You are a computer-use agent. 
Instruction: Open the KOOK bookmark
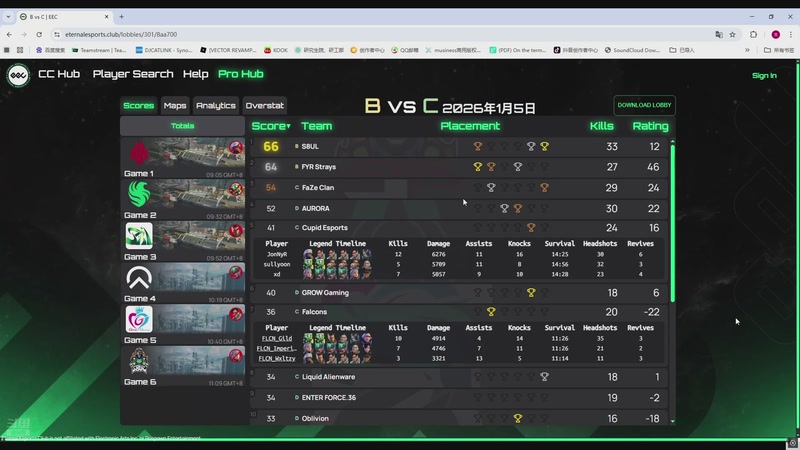[x=276, y=50]
